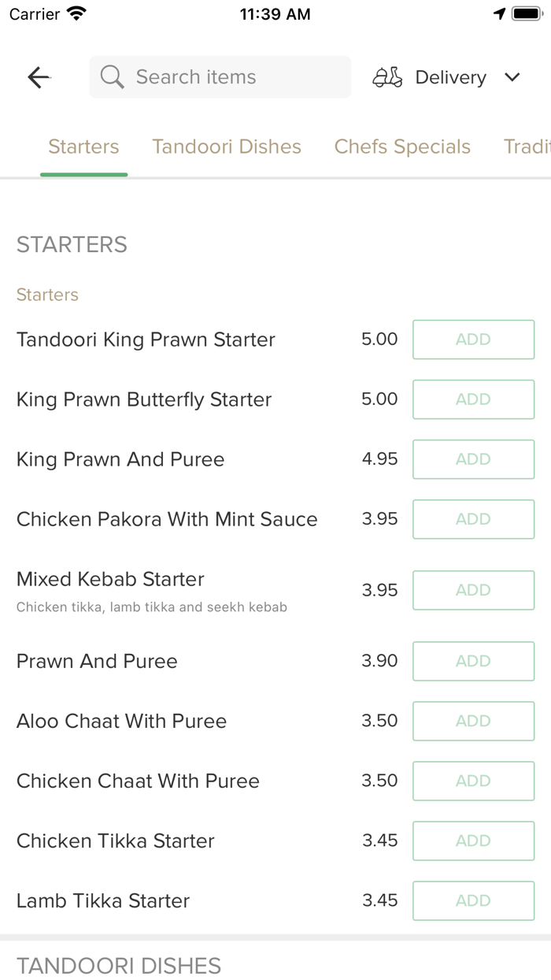Tap the delivery scooter icon
The image size is (551, 980).
tap(387, 77)
